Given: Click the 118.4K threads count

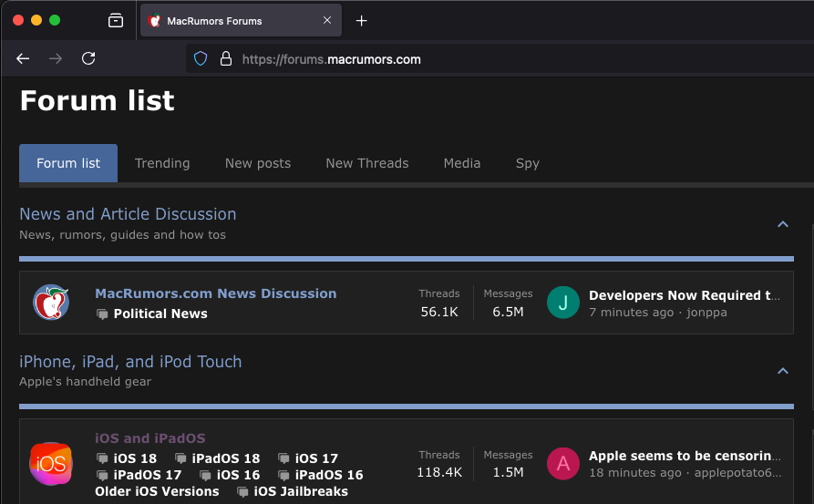Looking at the screenshot, I should [x=439, y=472].
